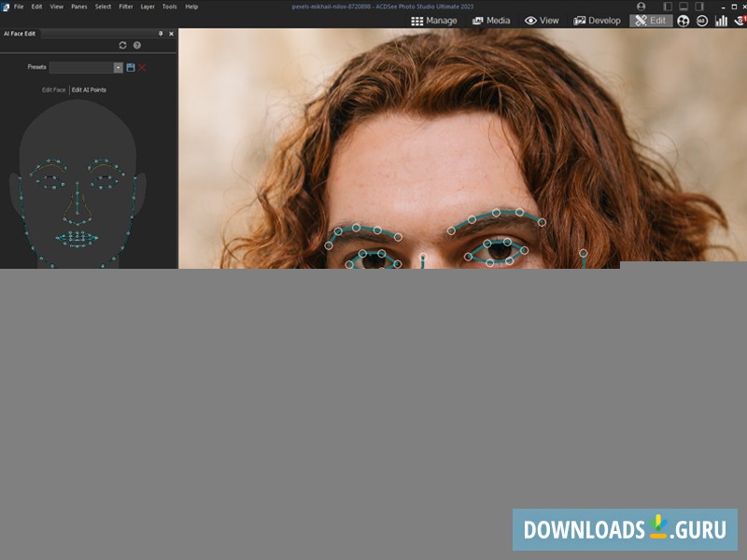Switch to the Edit AI Points tab

pos(89,90)
